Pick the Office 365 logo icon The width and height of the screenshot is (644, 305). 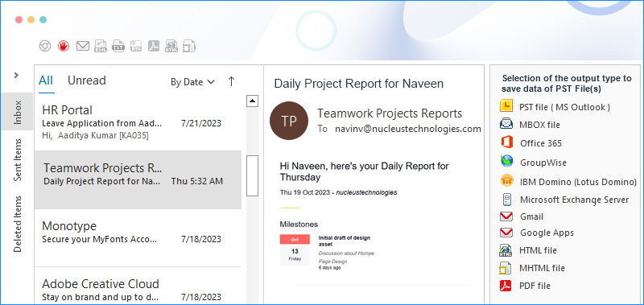507,142
